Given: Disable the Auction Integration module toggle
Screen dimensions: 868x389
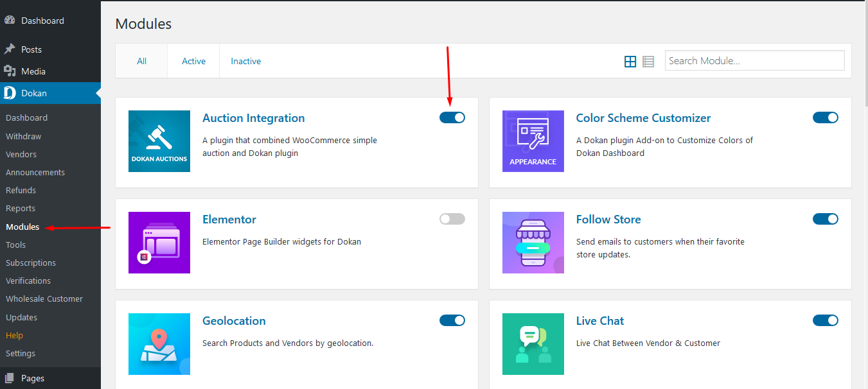Looking at the screenshot, I should [x=452, y=117].
